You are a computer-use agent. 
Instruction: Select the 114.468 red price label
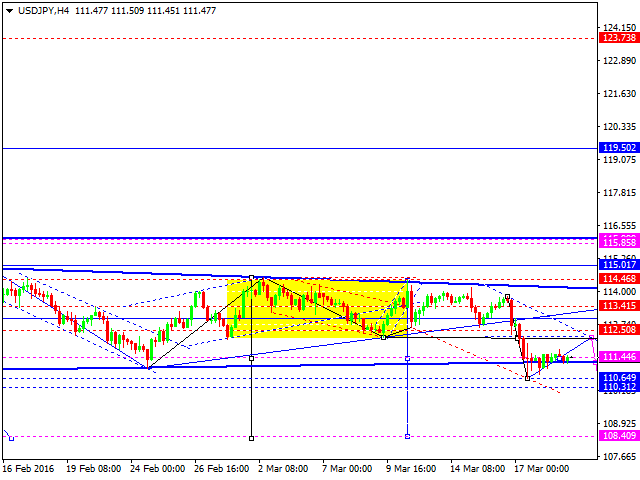tap(620, 278)
